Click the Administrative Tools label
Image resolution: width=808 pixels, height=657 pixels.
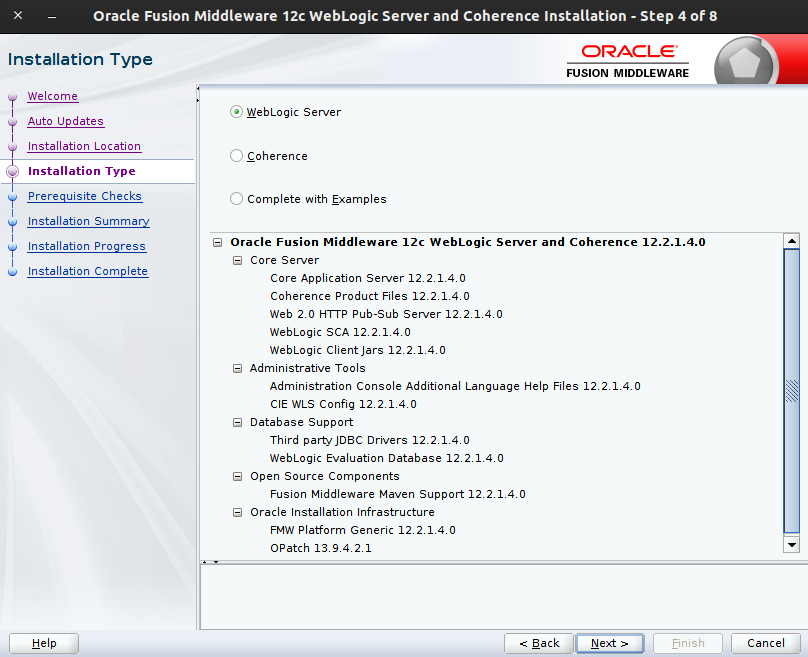[308, 368]
